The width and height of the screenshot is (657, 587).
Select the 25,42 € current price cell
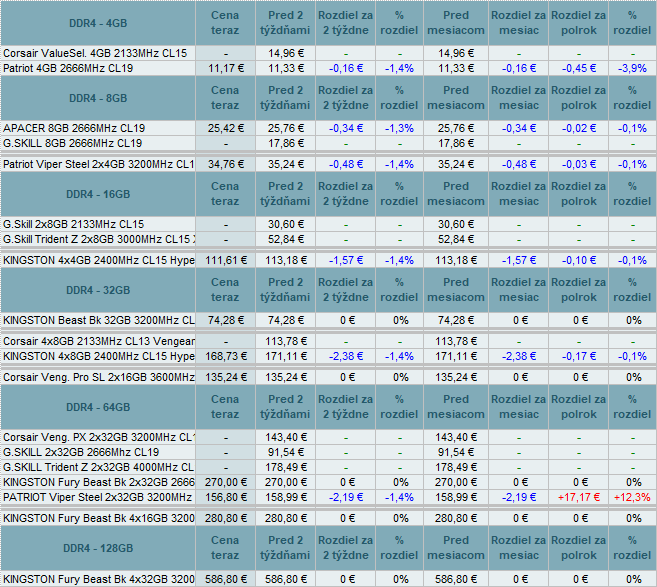click(225, 128)
